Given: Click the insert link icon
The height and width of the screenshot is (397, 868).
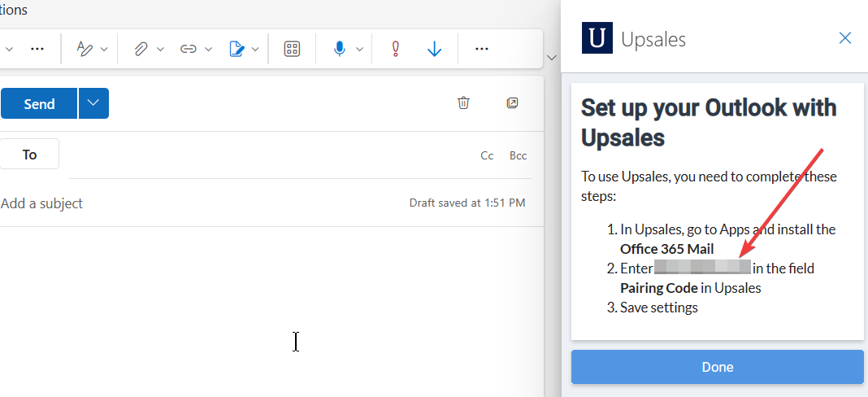Looking at the screenshot, I should [189, 49].
